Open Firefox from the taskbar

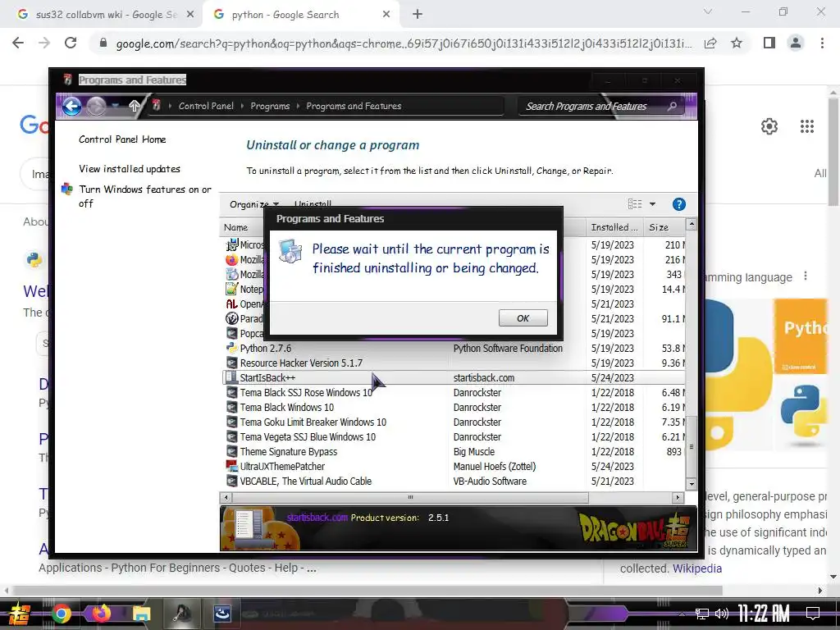click(102, 613)
